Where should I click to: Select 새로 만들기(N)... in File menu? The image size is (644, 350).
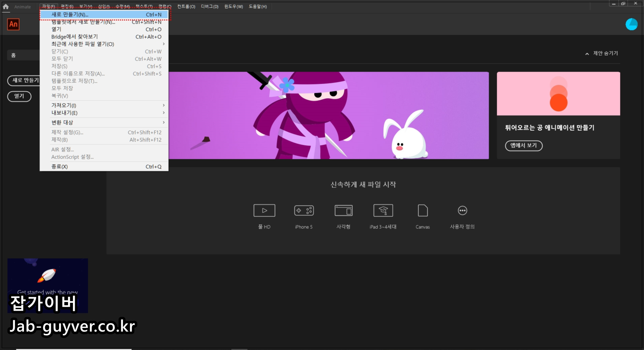(104, 14)
